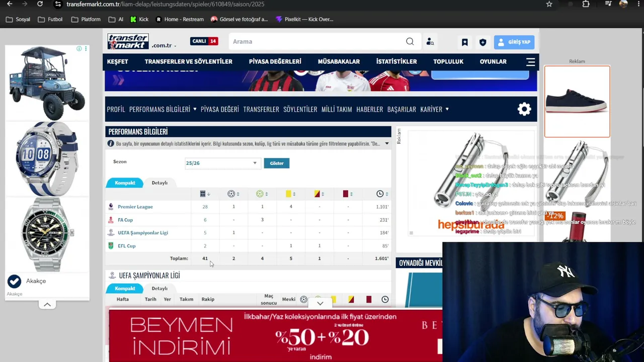
Task: Open the İSTATİSTİKLER menu
Action: 396,62
